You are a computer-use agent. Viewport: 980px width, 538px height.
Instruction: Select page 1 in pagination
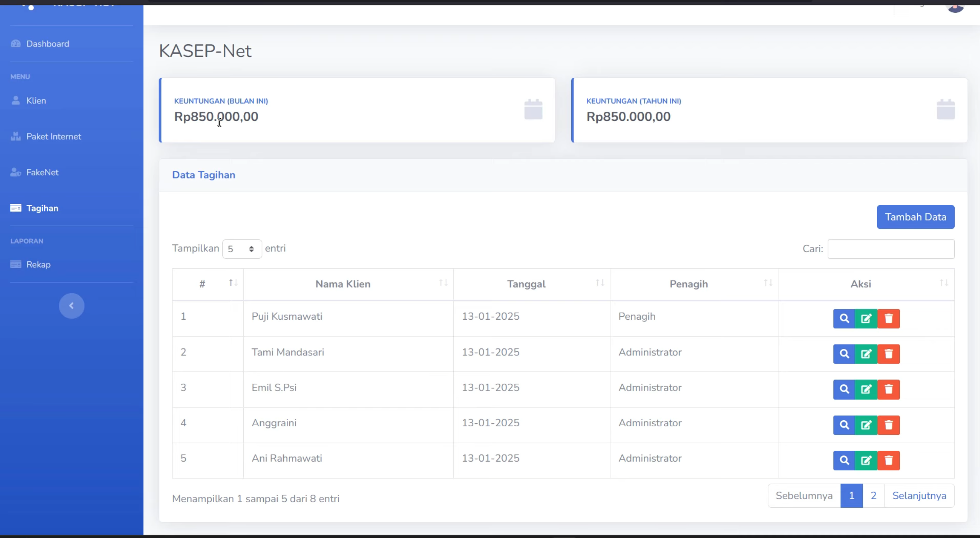pyautogui.click(x=851, y=496)
